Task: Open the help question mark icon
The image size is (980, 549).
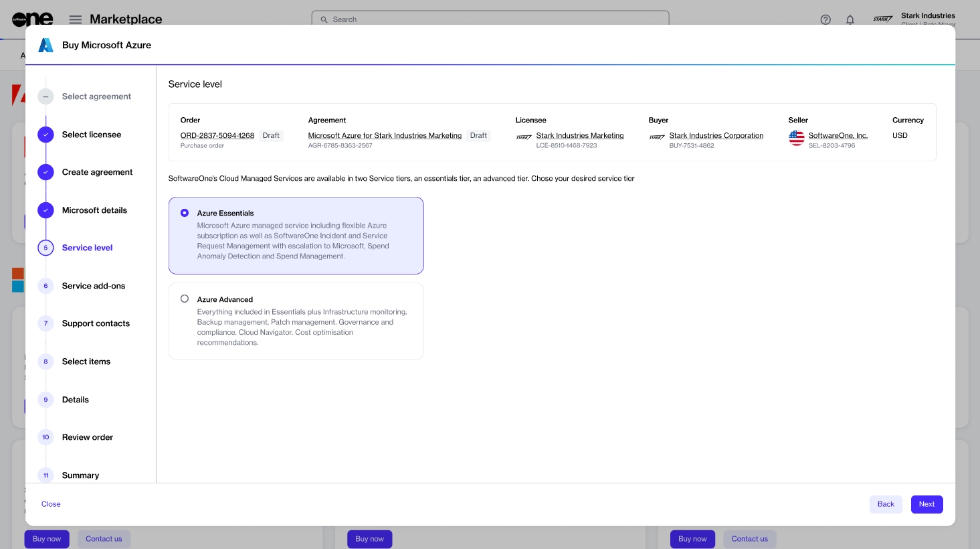Action: 825,19
